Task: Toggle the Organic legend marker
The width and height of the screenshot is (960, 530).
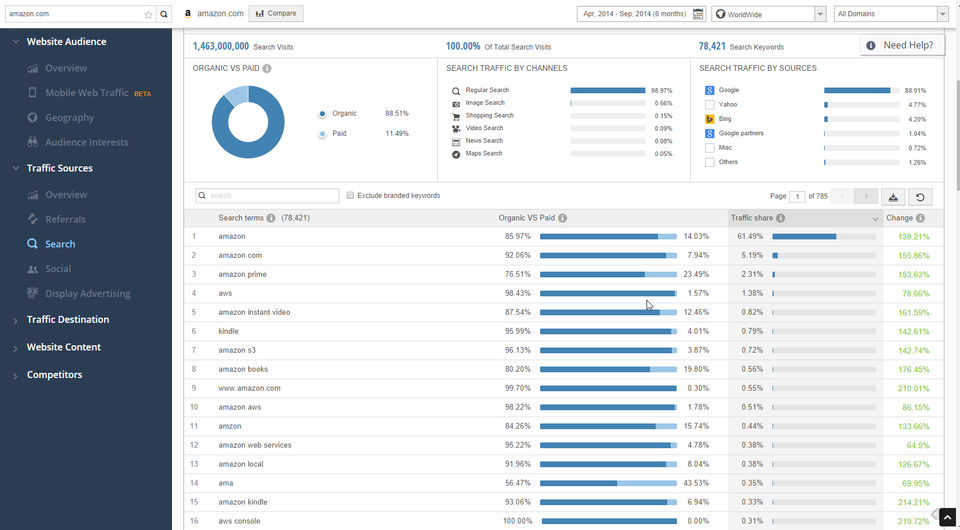Action: pyautogui.click(x=322, y=114)
